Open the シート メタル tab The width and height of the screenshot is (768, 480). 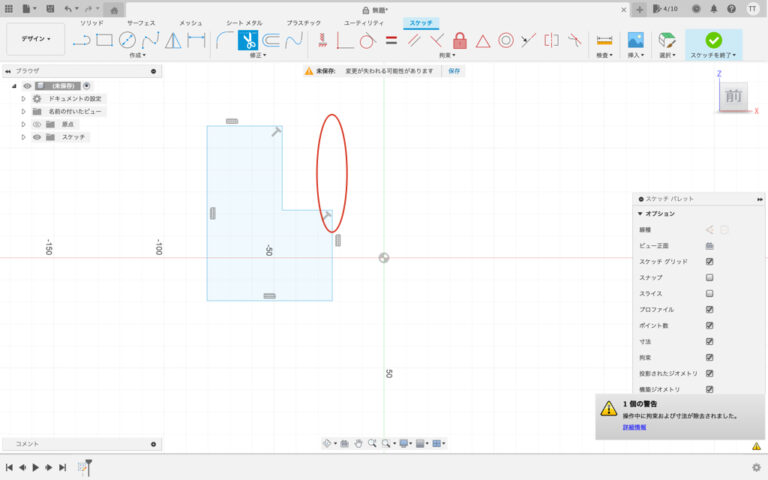tap(246, 22)
